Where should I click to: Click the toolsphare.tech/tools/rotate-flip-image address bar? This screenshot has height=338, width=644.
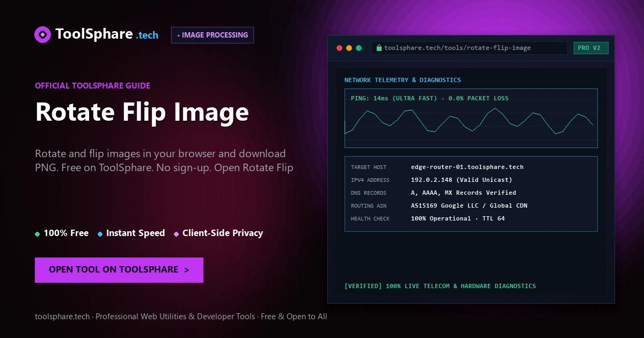point(470,48)
